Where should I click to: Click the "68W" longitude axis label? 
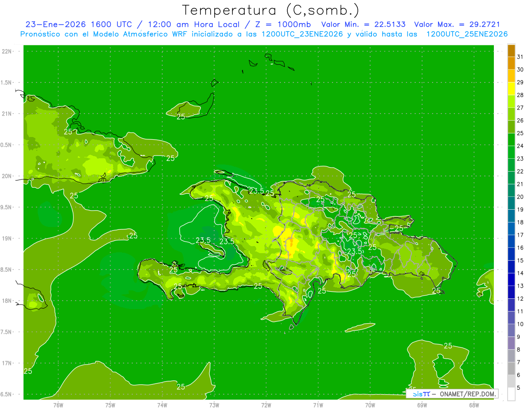pyautogui.click(x=474, y=405)
